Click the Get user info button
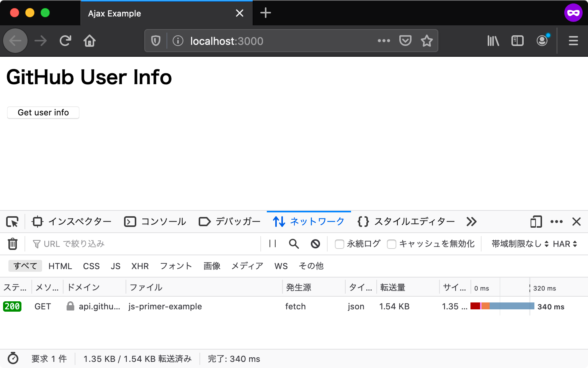 43,112
